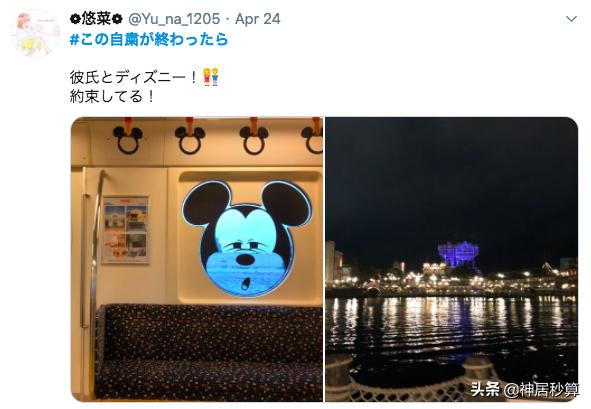Click the Mickey-shaped window in the train photo
Screen dimensions: 591x409
[x=247, y=238]
